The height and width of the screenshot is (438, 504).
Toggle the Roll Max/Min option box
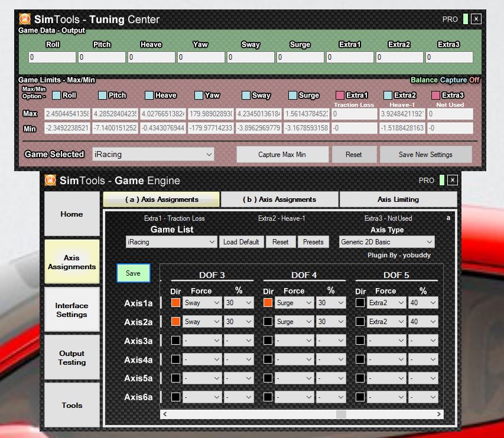pyautogui.click(x=56, y=96)
